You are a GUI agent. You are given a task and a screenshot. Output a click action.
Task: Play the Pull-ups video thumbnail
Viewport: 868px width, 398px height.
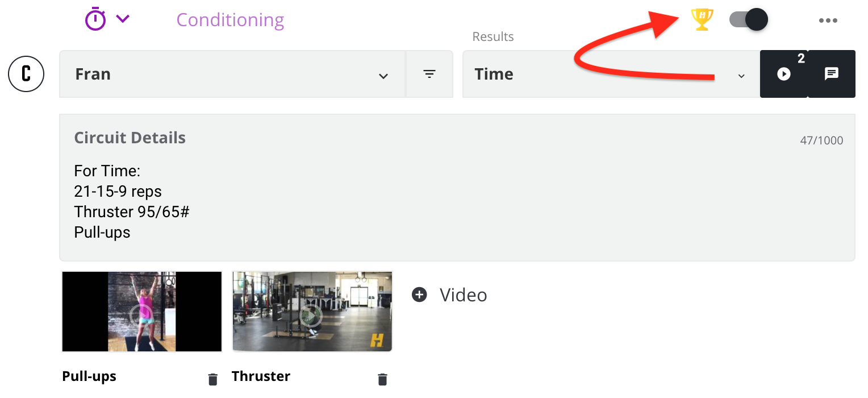(141, 312)
